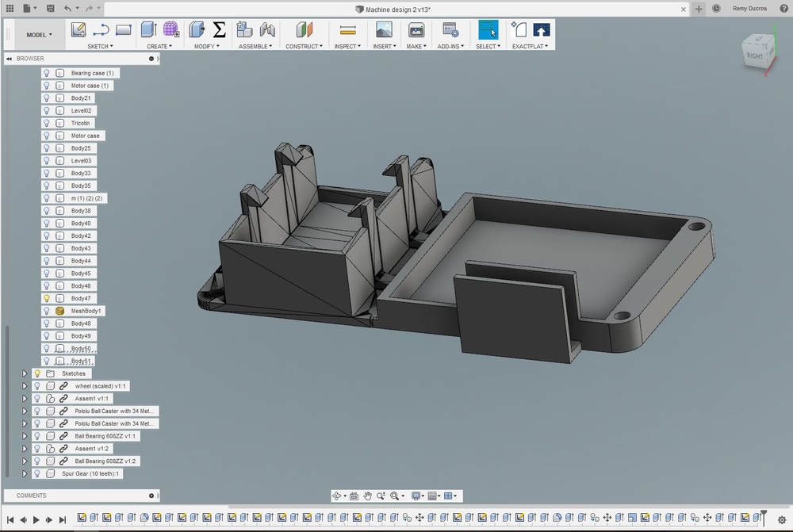
Task: Click the RIGHT face of the ViewCube
Action: point(754,55)
